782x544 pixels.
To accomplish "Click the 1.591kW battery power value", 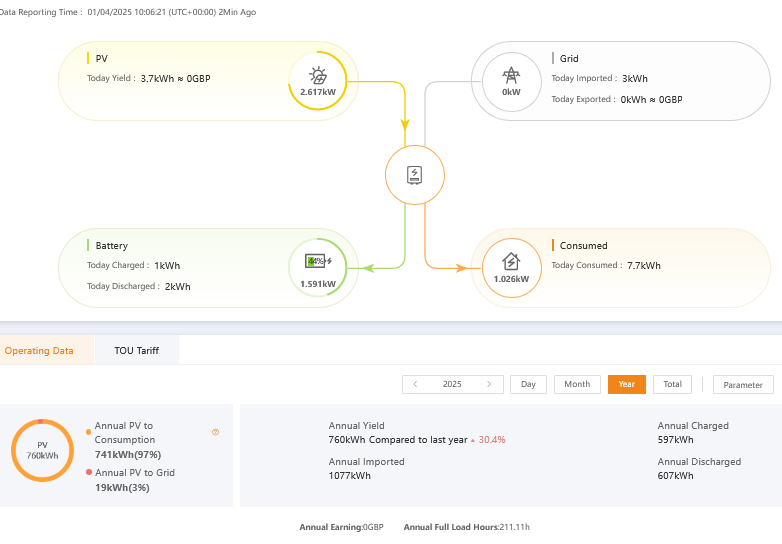I will click(x=318, y=284).
